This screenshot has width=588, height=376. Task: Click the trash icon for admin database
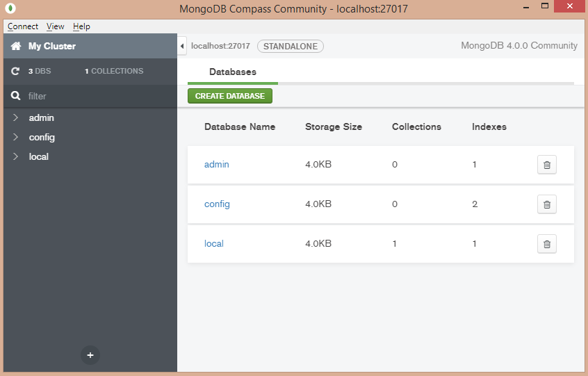click(546, 165)
